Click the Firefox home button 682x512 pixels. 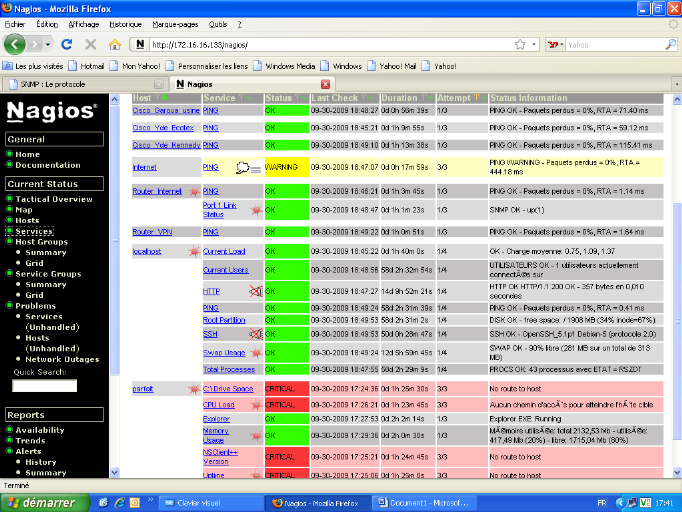click(115, 45)
